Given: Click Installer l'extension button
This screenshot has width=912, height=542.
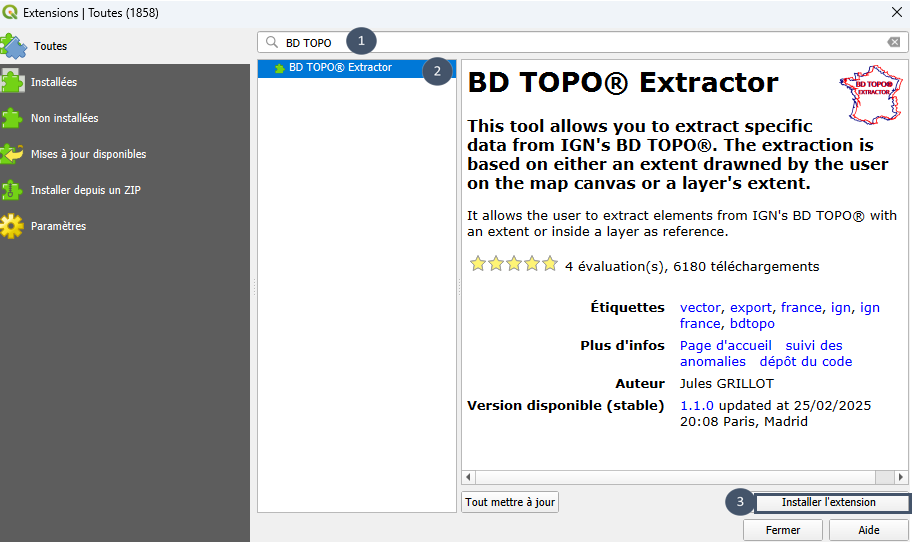Looking at the screenshot, I should coord(832,502).
